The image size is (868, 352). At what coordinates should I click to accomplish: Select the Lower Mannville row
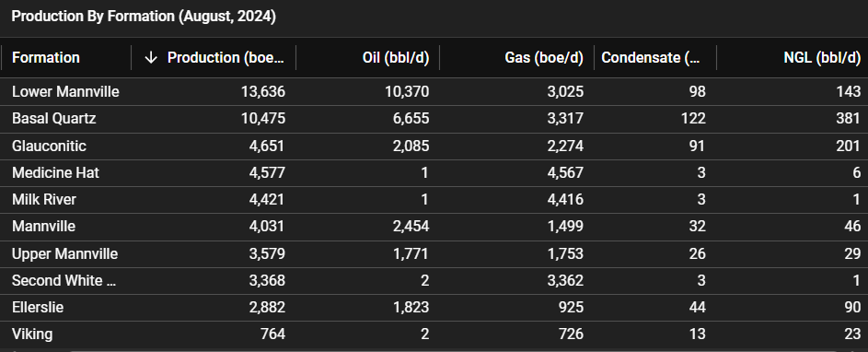tap(434, 91)
